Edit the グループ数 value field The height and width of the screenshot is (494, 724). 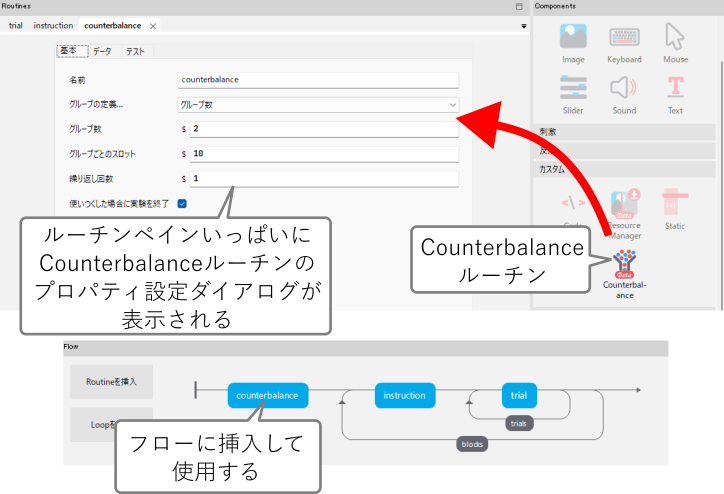click(324, 129)
